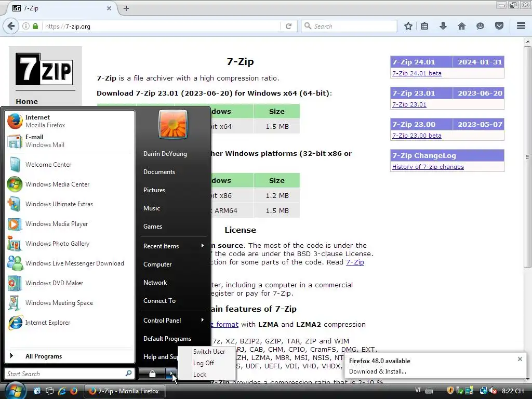Launch Internet Explorer from Start menu
Screen dimensions: 532x399
(x=70, y=323)
